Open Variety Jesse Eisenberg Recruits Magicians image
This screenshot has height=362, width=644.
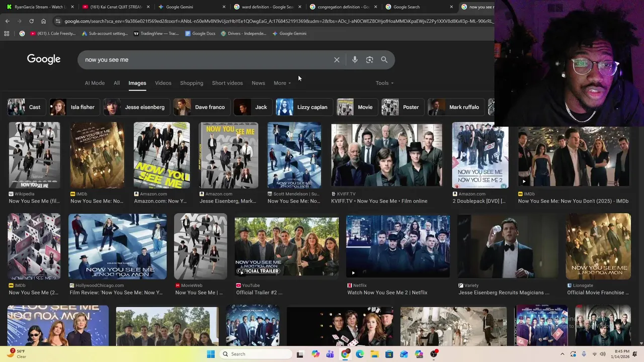(x=508, y=246)
